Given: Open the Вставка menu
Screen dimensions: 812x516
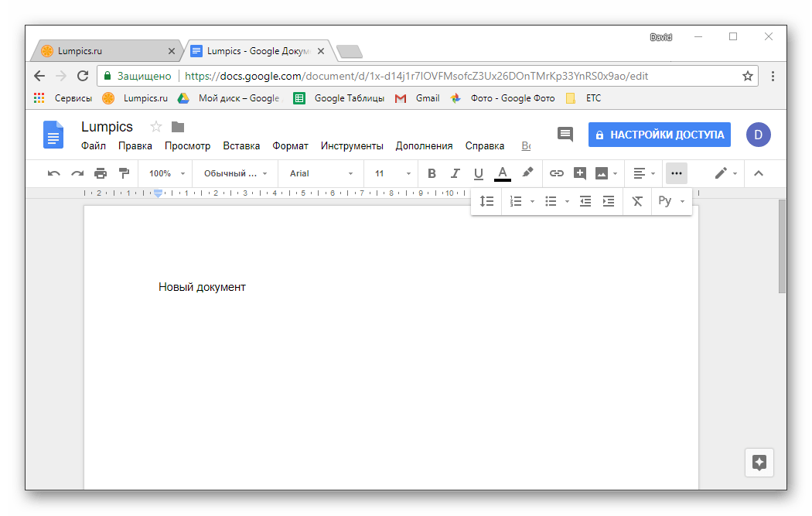Looking at the screenshot, I should (x=241, y=146).
